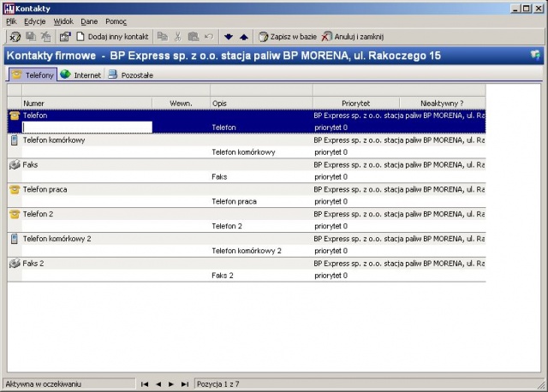Click the Cut scissors icon
548x392 pixels.
coord(178,36)
